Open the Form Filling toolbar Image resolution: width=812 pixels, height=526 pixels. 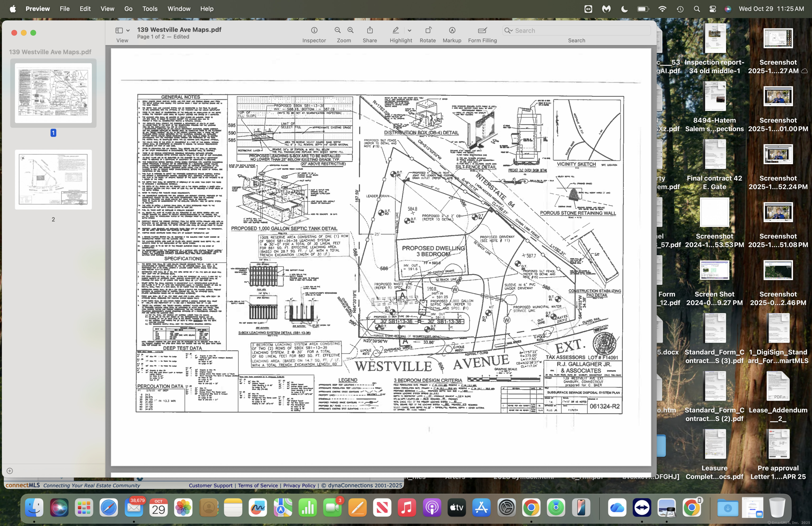[x=482, y=30]
